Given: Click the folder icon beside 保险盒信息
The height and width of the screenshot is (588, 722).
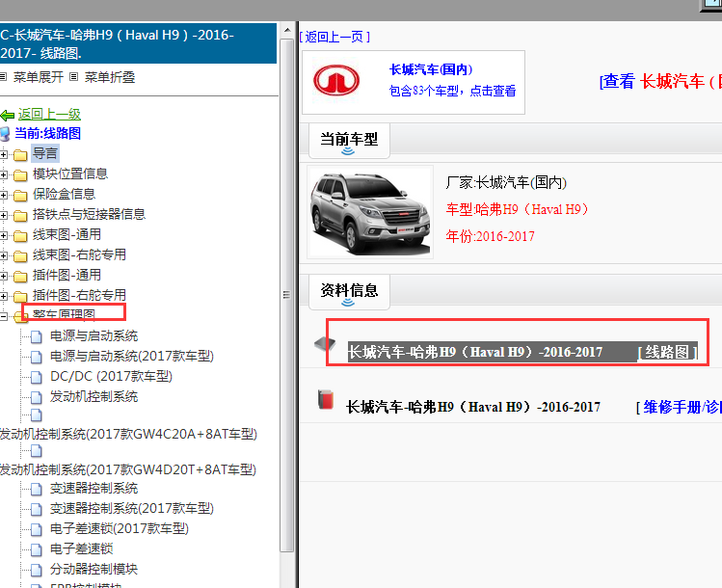Looking at the screenshot, I should pos(20,196).
